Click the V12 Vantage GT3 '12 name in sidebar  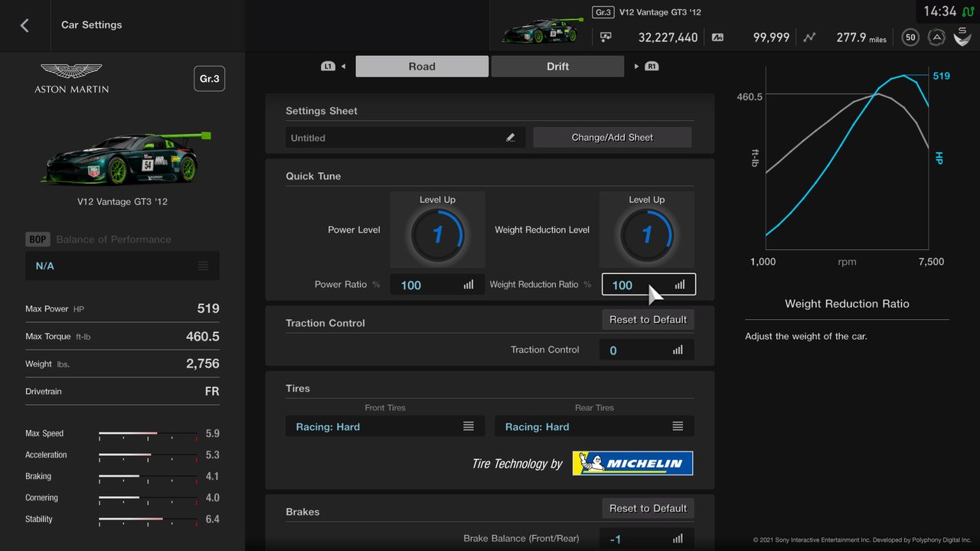(x=122, y=202)
